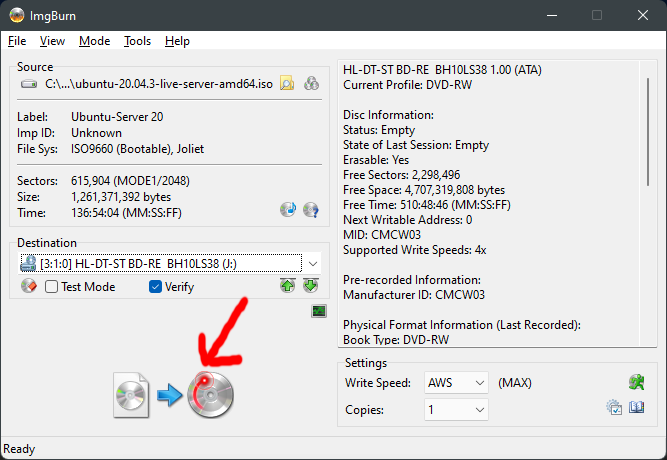
Task: Open the View menu
Action: click(x=52, y=41)
